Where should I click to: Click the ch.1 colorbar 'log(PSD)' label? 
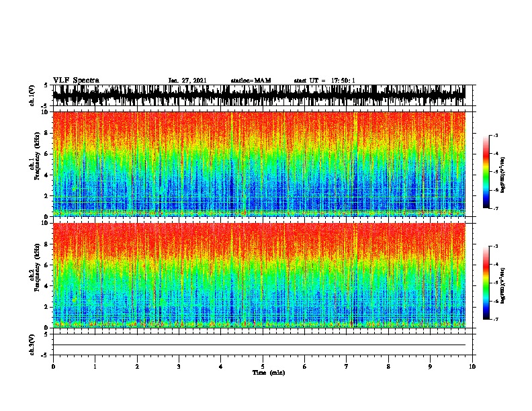[502, 175]
